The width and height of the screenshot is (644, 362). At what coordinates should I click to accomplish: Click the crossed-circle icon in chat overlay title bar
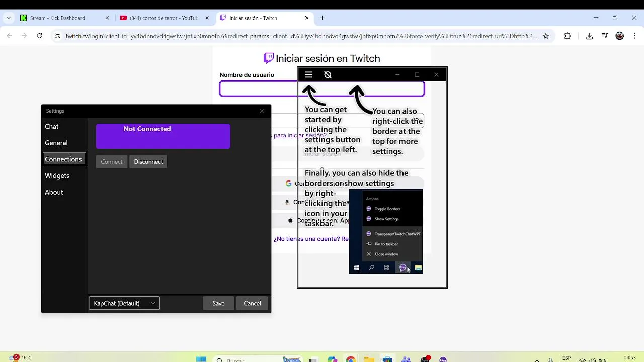pyautogui.click(x=328, y=75)
